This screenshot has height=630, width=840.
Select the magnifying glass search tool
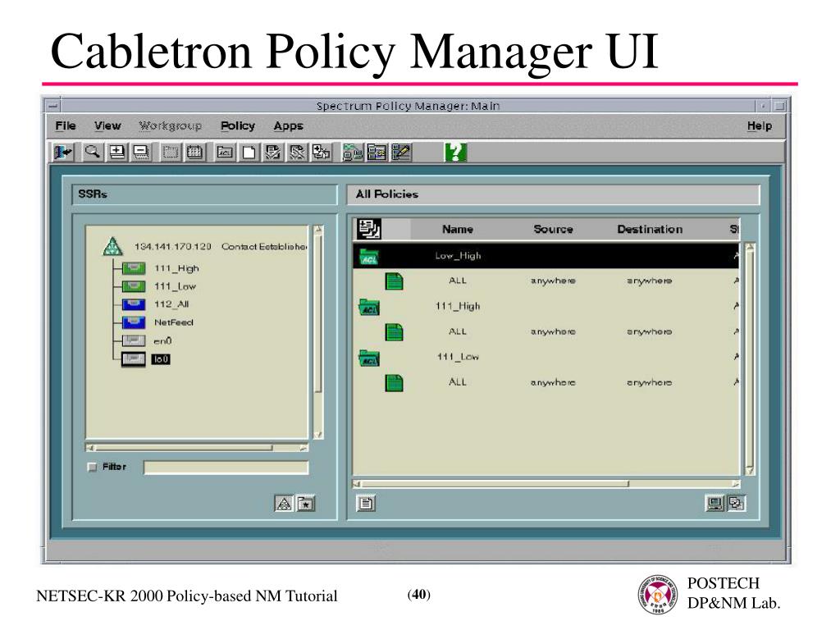point(93,153)
